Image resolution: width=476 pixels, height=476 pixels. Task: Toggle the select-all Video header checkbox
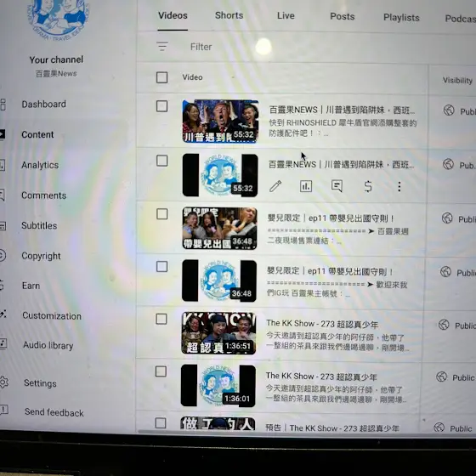(161, 77)
